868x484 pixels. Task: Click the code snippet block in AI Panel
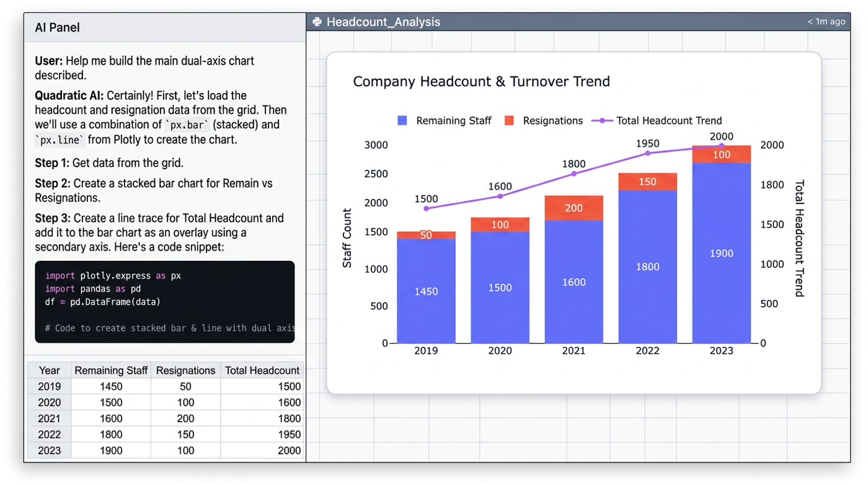165,302
